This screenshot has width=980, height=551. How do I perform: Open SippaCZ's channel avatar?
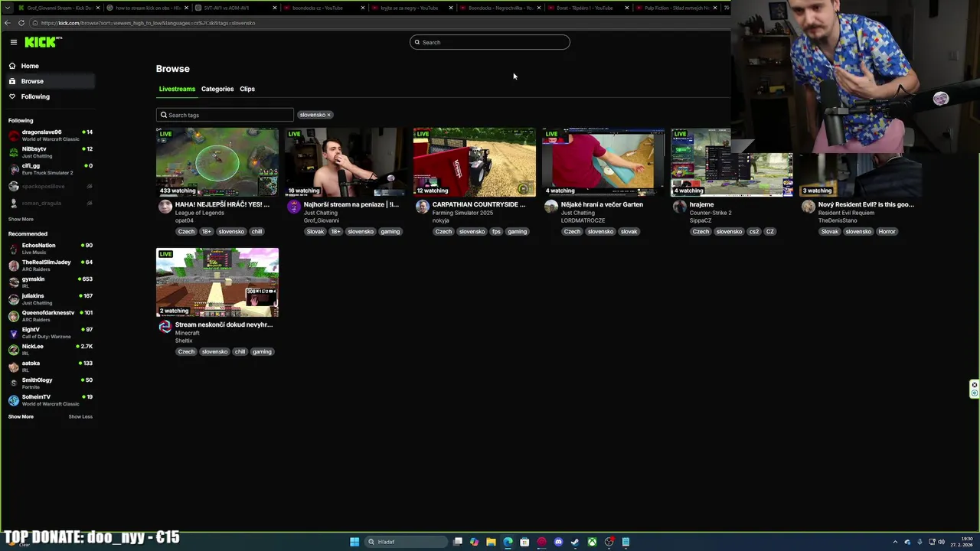[x=679, y=207]
